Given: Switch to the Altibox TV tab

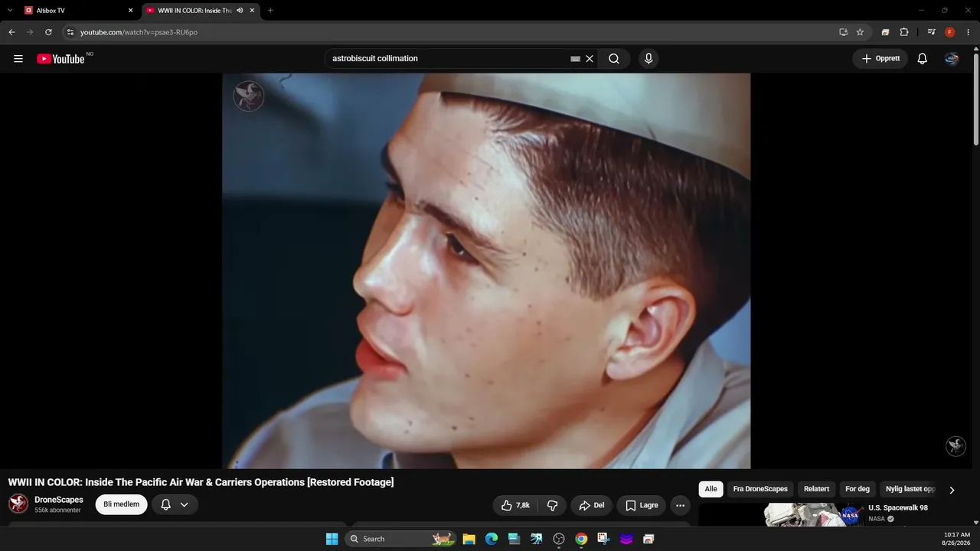Looking at the screenshot, I should pyautogui.click(x=77, y=11).
